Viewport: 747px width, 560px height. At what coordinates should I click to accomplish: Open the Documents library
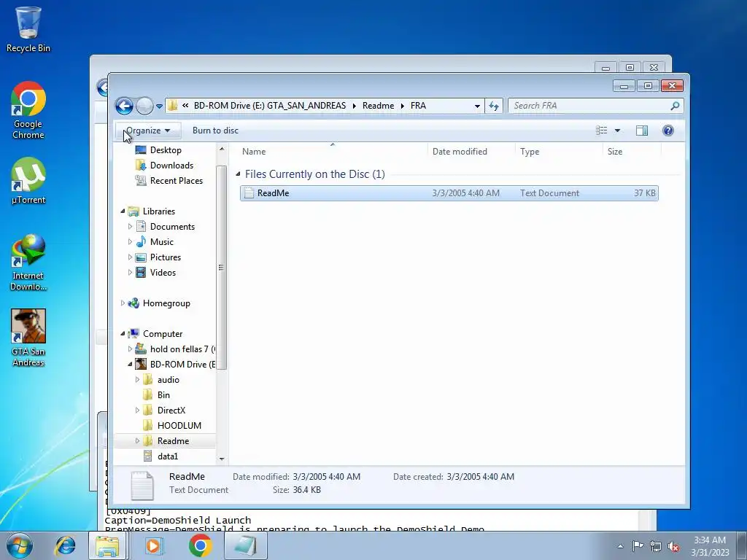point(172,227)
